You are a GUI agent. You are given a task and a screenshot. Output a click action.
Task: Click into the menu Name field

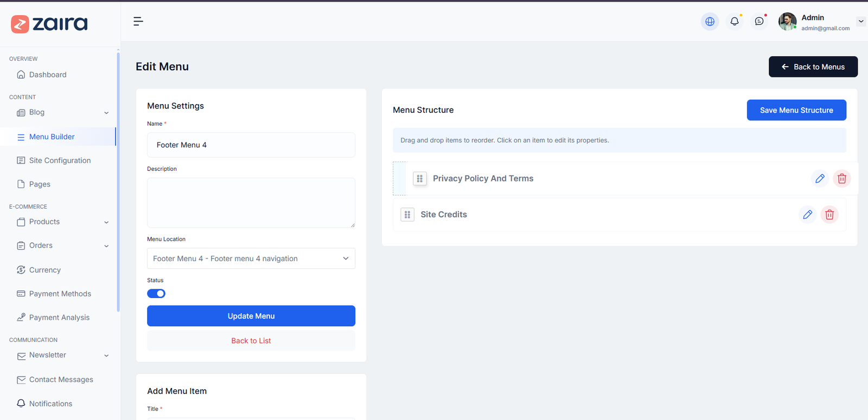coord(251,145)
